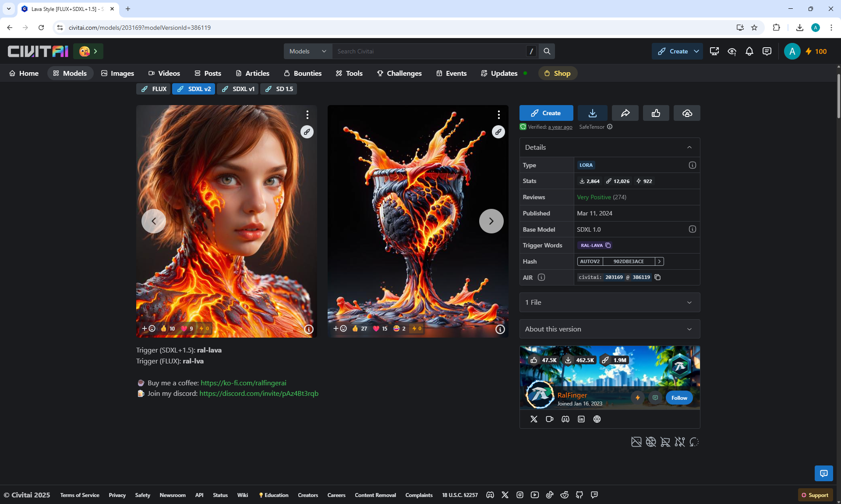Viewport: 841px width, 504px height.
Task: Expand About this version section
Action: coord(609,329)
